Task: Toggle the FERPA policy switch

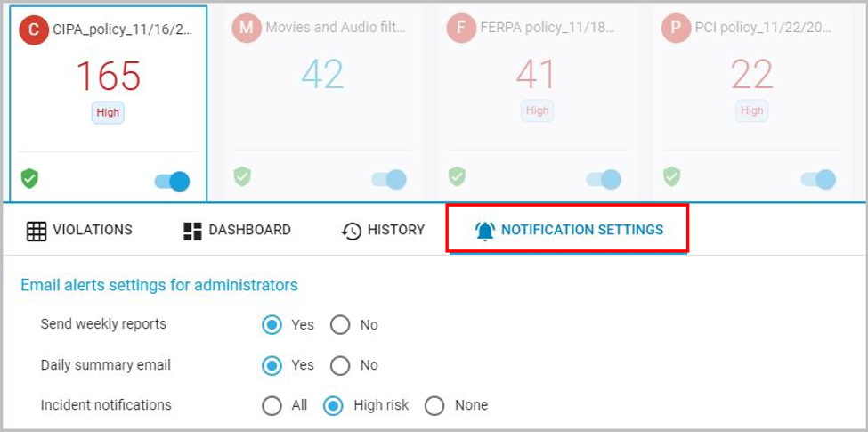Action: point(604,180)
